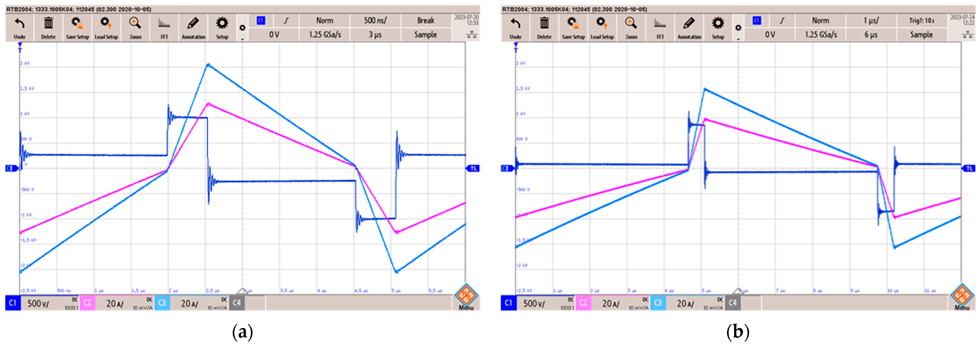Toggle channel C2 in right scope (b)

pos(583,303)
